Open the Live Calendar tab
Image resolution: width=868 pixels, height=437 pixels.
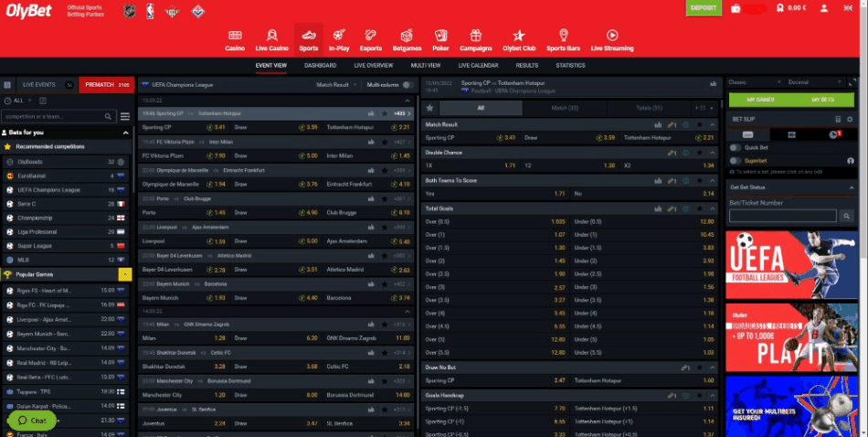[x=478, y=65]
